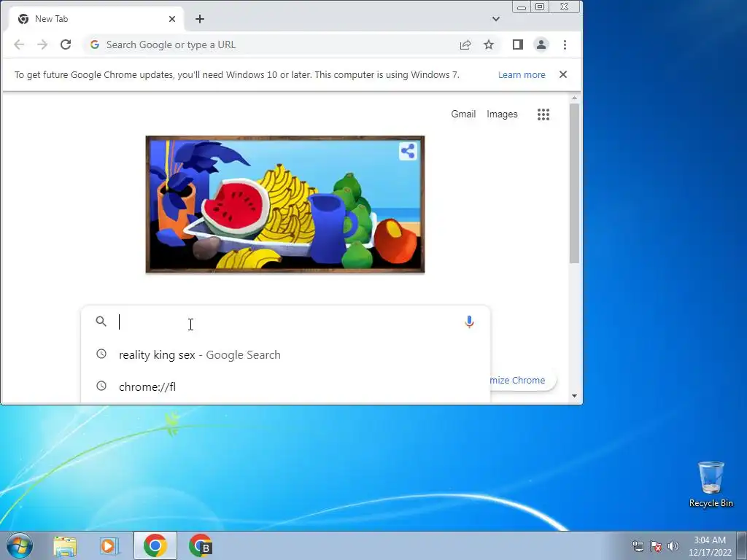Open Chrome's three-dot menu

click(x=565, y=44)
